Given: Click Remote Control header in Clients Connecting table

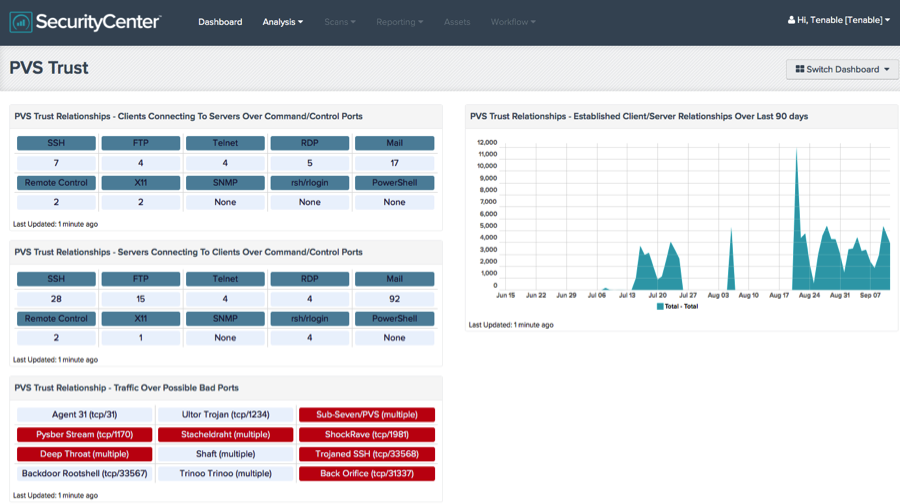Looking at the screenshot, I should [x=56, y=183].
